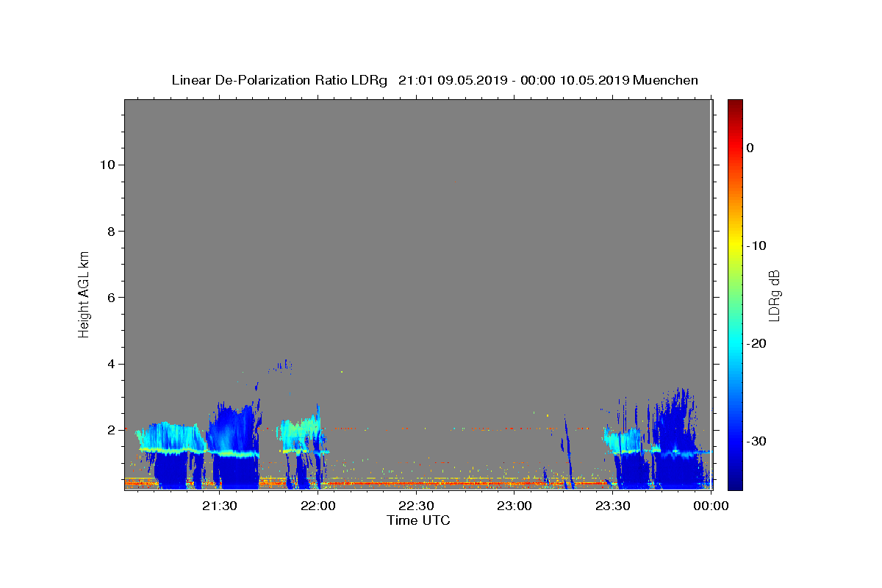Click the '21:30' time tick label
This screenshot has width=882, height=588.
click(219, 506)
